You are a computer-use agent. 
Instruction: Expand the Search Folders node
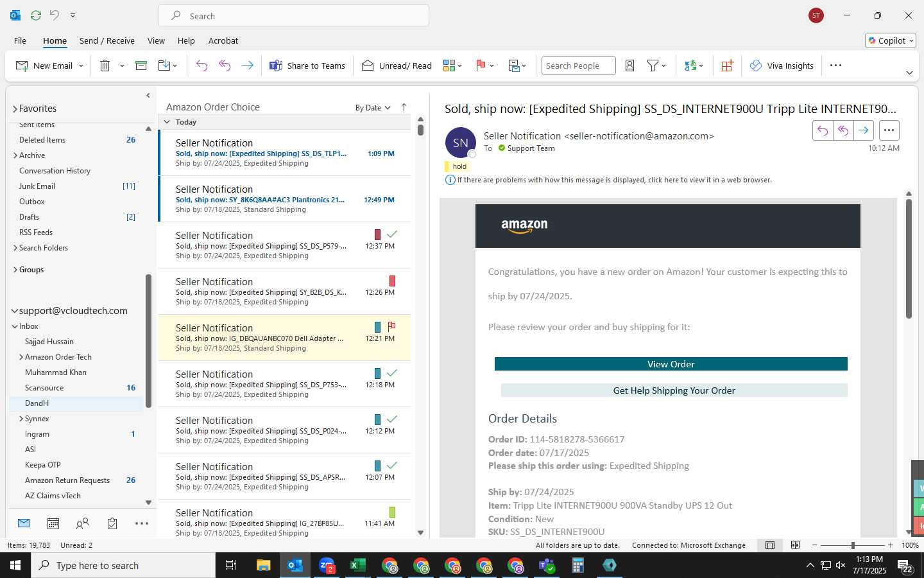(x=15, y=248)
